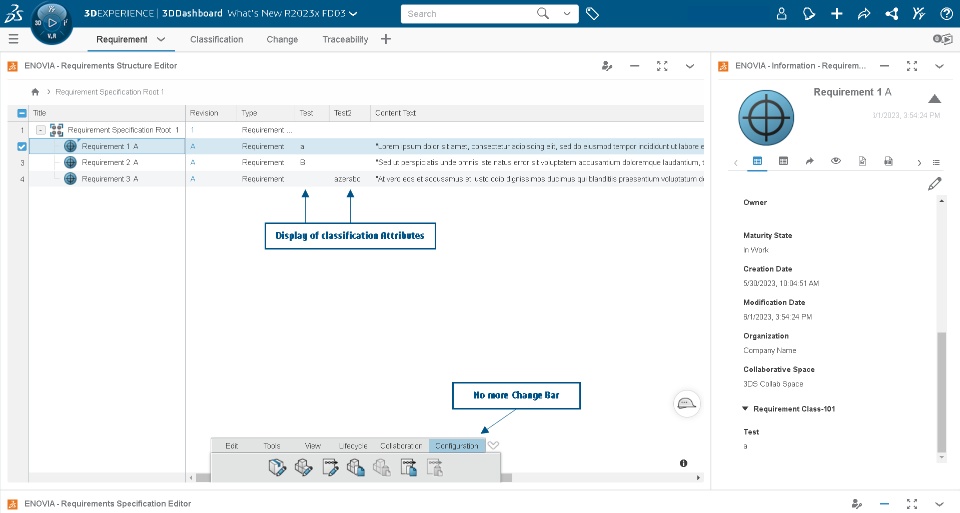
Task: Open the hamburger menu at the left
Action: 13,39
